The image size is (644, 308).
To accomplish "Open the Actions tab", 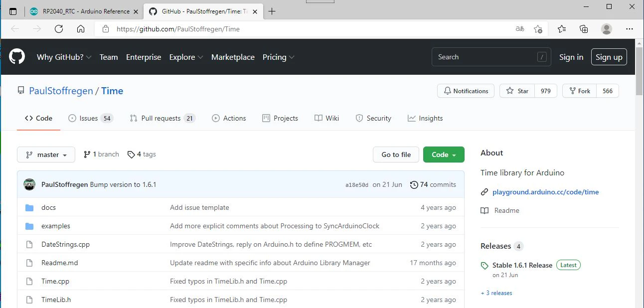I will (x=229, y=118).
